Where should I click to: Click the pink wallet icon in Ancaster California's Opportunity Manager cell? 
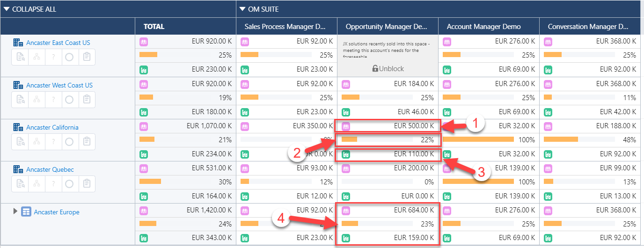pyautogui.click(x=346, y=126)
